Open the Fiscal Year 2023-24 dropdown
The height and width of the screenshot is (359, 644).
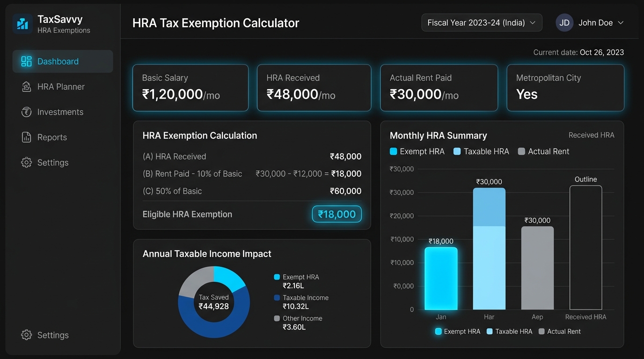coord(482,22)
